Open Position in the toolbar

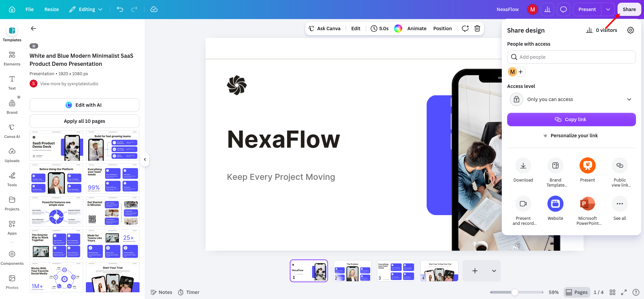442,29
